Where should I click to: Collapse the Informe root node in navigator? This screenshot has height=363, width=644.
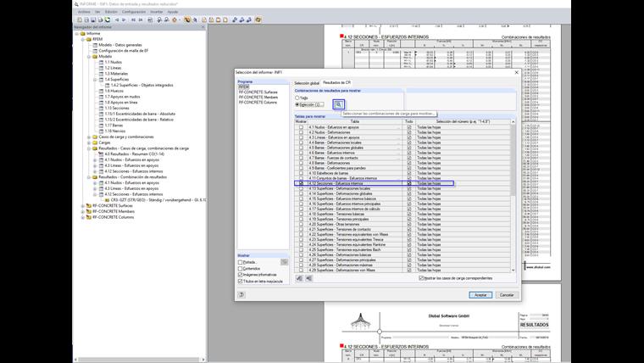(77, 33)
